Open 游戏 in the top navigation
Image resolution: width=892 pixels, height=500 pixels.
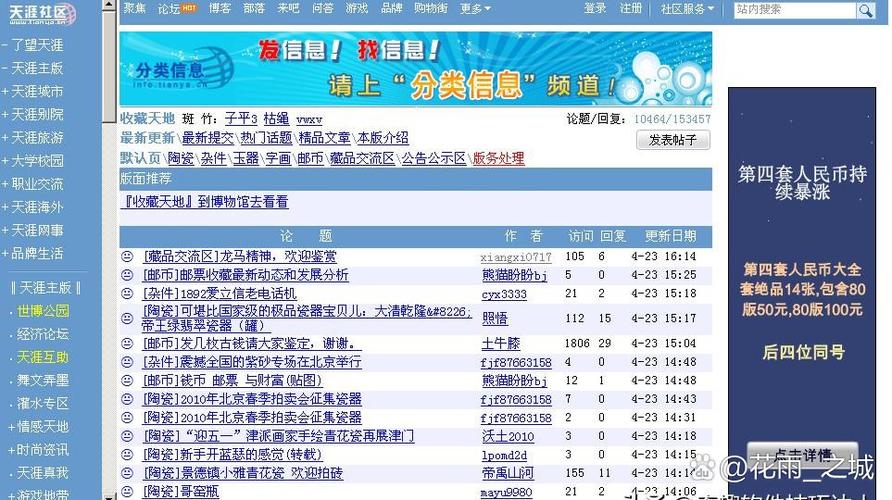(357, 9)
